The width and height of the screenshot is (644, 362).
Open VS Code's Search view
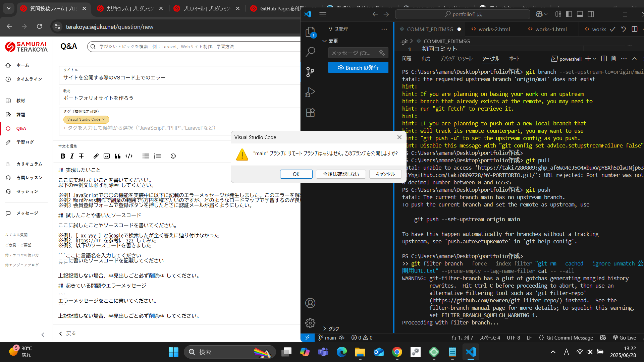tap(310, 52)
